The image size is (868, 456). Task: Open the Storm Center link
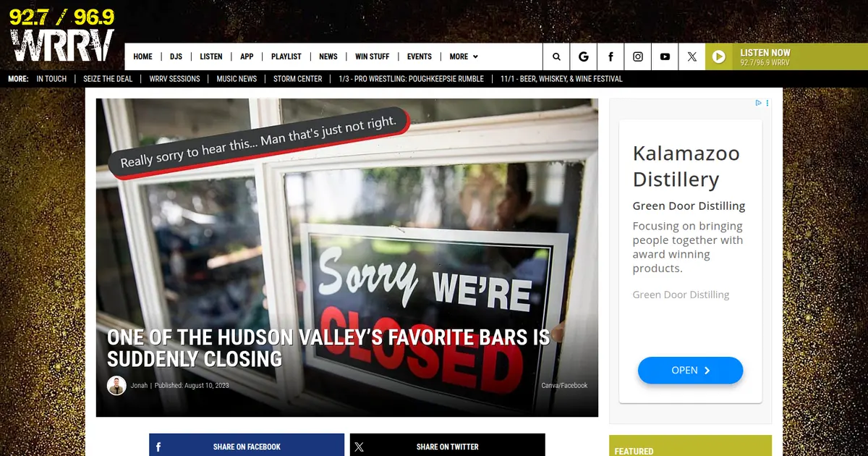298,79
